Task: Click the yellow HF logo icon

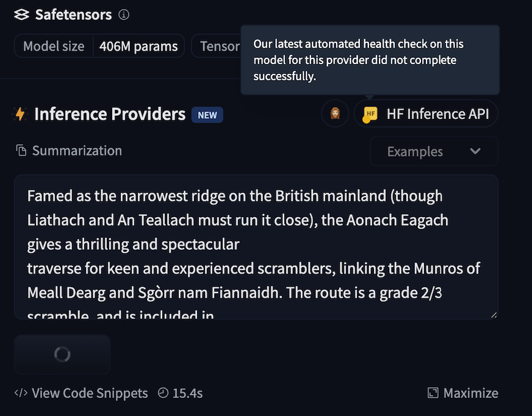Action: (x=370, y=114)
